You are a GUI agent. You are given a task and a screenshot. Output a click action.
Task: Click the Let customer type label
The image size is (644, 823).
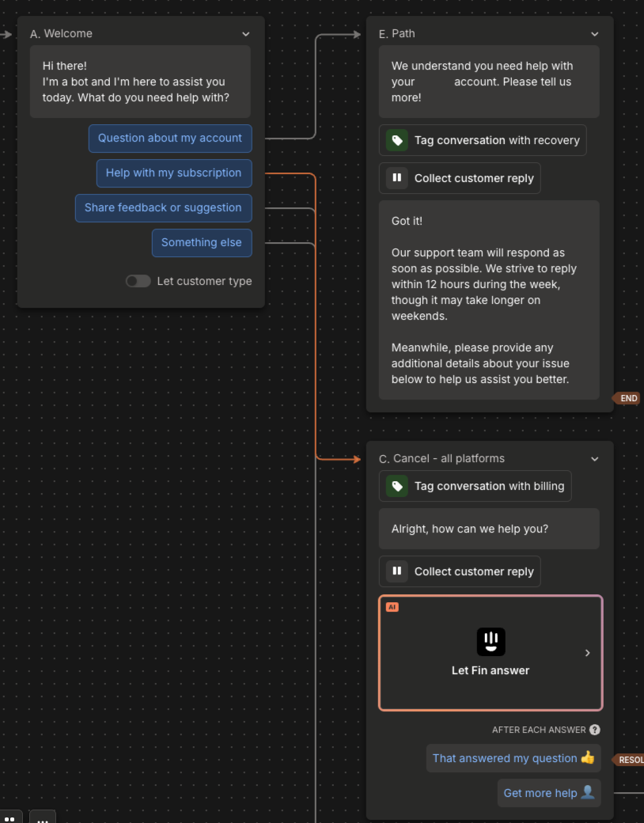204,282
